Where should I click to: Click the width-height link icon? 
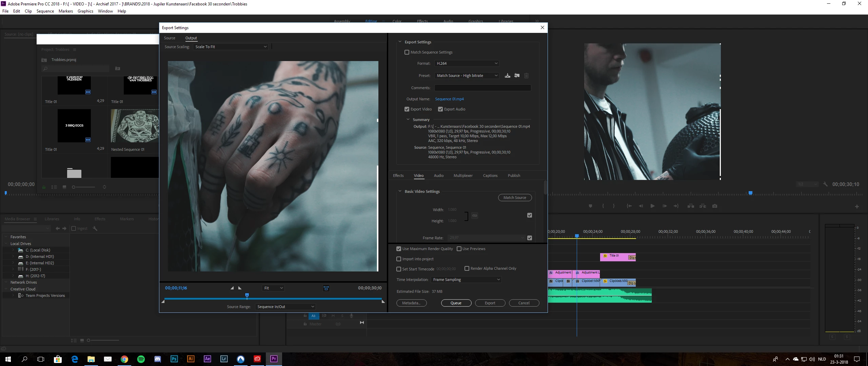475,215
